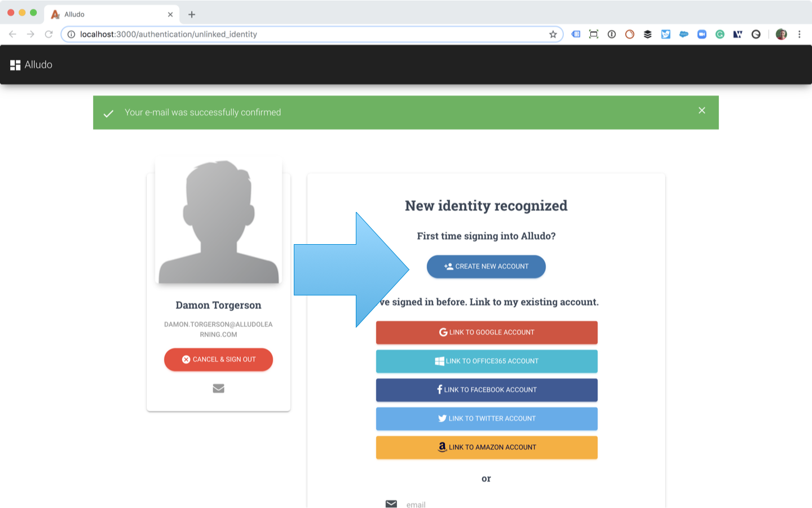Image resolution: width=812 pixels, height=508 pixels.
Task: Link to Google account
Action: coord(487,333)
